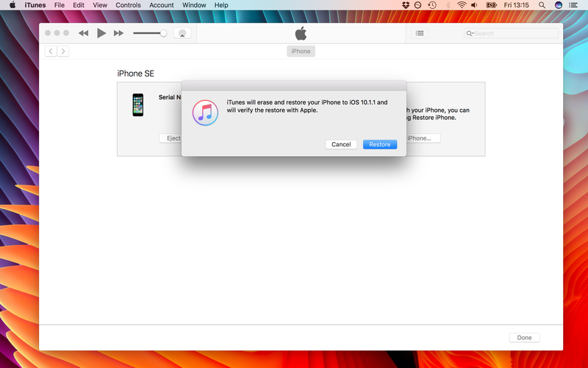The image size is (588, 368).
Task: Click the Restore iPhone... button behind dialog
Action: [423, 138]
